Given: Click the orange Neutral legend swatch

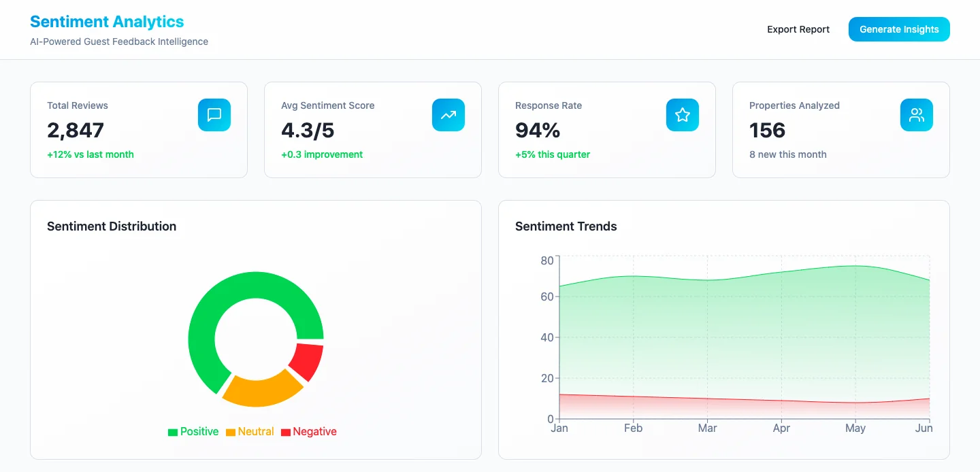Looking at the screenshot, I should [230, 431].
